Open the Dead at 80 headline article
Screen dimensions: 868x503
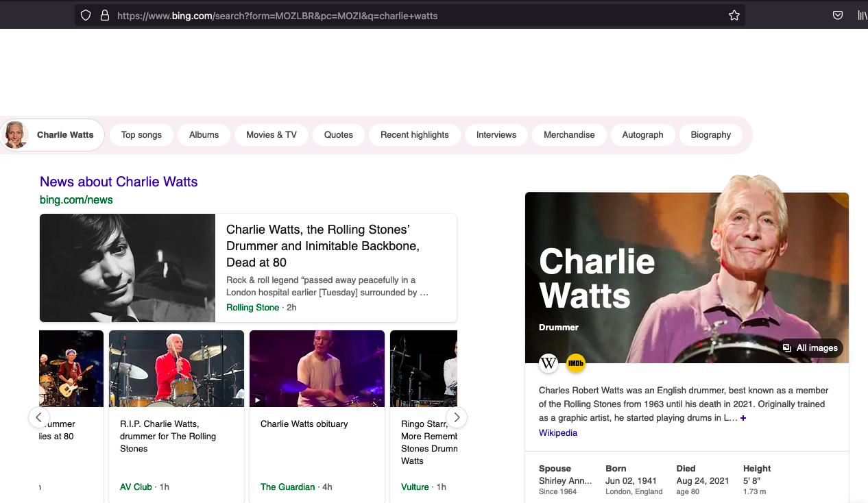[323, 246]
